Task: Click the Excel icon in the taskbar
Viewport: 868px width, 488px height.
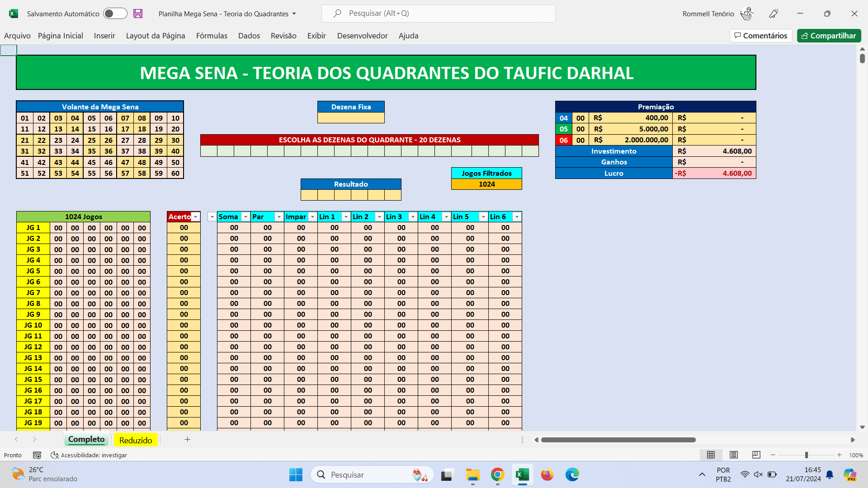Action: click(x=522, y=475)
